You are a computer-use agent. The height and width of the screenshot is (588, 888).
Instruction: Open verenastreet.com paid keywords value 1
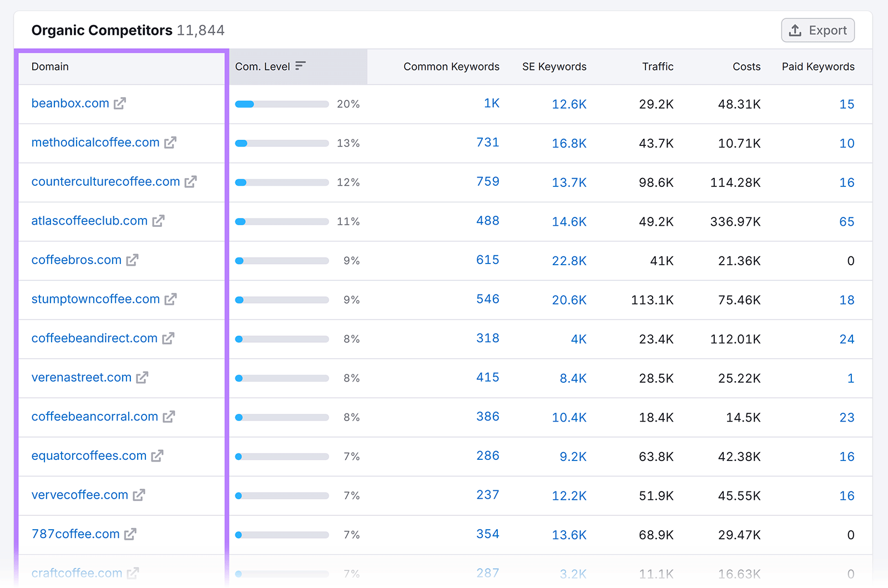point(851,378)
